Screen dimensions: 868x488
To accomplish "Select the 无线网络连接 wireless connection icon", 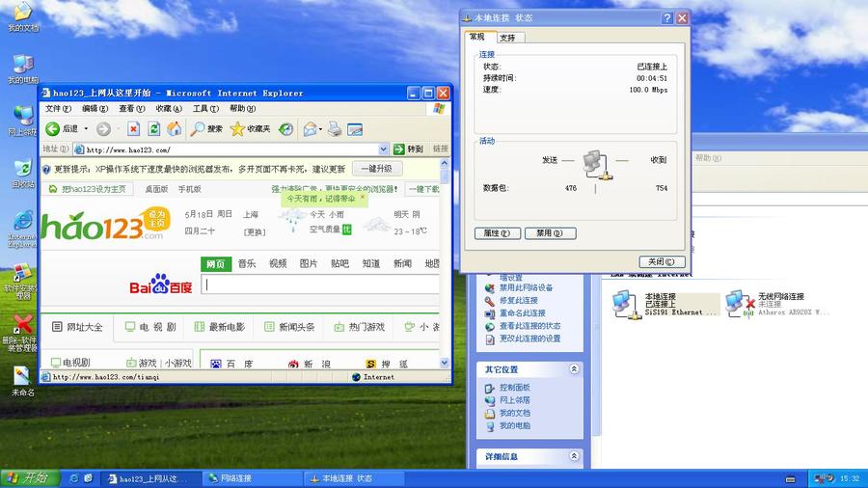I will tap(741, 304).
